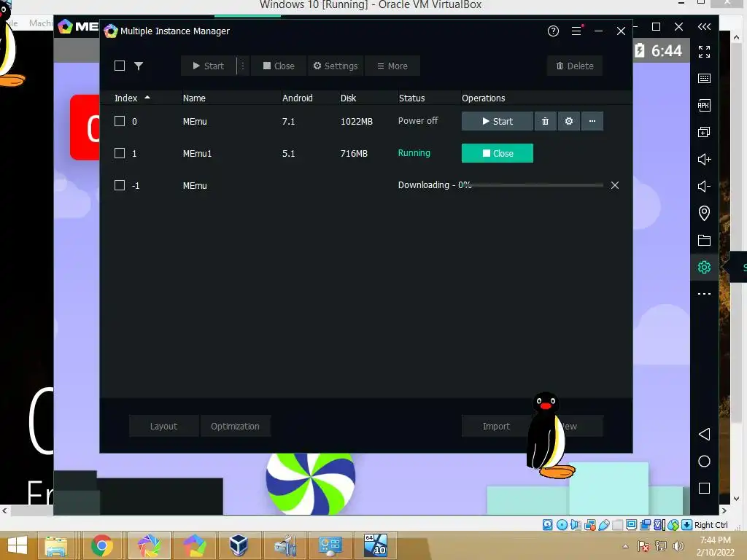Open GPS location icon in sidebar
This screenshot has height=560, width=747.
[704, 213]
